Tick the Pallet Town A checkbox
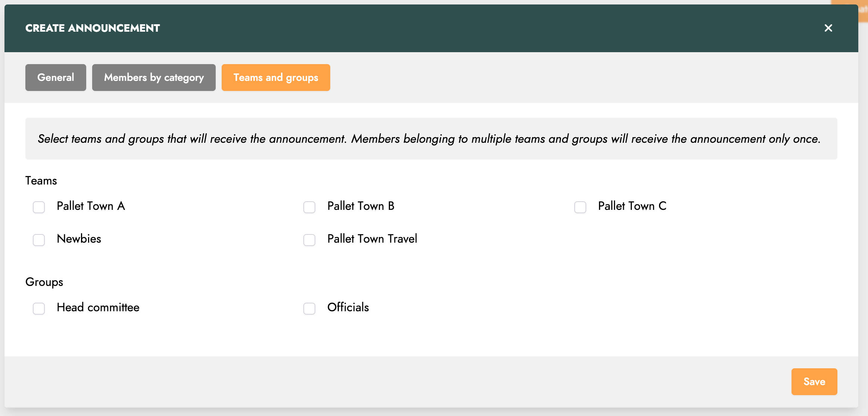Screen dimensions: 868x416 pos(39,207)
